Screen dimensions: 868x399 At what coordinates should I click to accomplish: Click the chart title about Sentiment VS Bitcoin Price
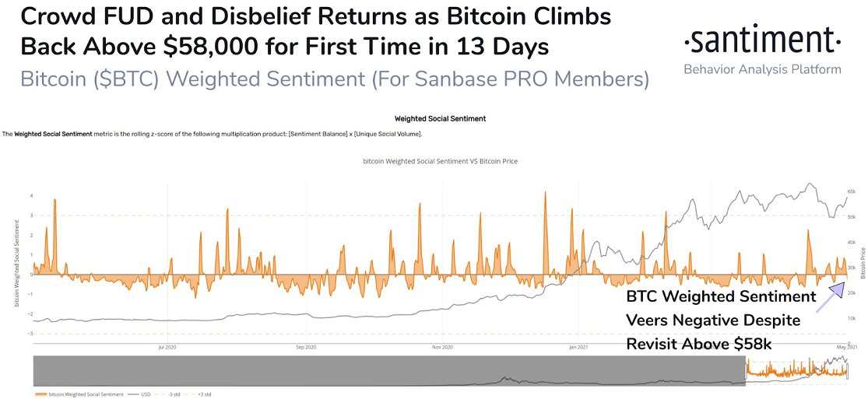pos(440,161)
